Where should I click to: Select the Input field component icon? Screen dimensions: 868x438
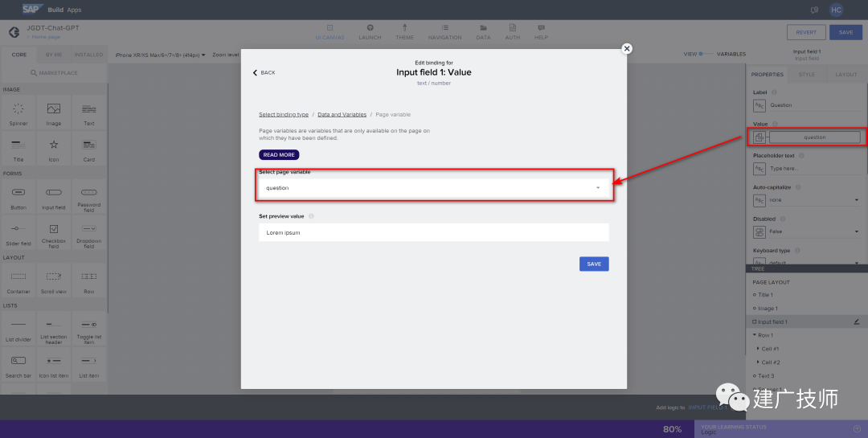point(54,192)
